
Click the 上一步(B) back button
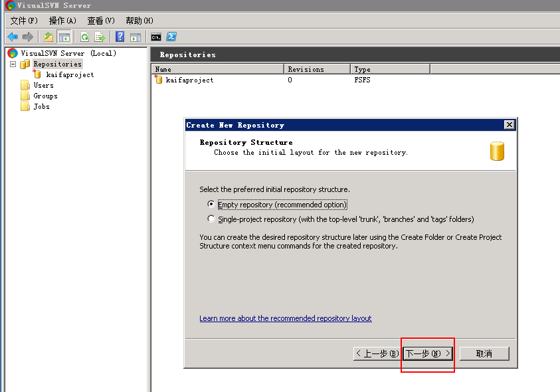click(x=377, y=353)
